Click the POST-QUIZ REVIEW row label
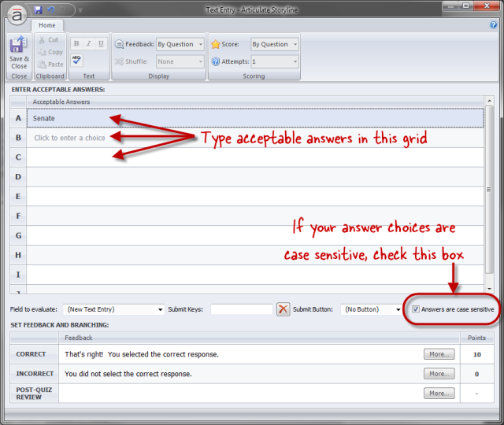This screenshot has width=504, height=425. point(34,394)
